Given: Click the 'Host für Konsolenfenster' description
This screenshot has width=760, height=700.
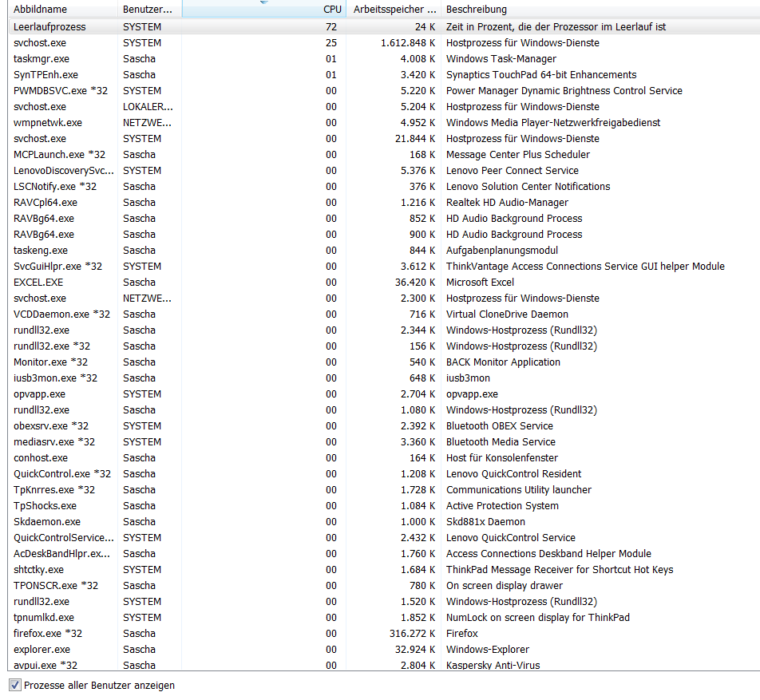Looking at the screenshot, I should coord(502,458).
